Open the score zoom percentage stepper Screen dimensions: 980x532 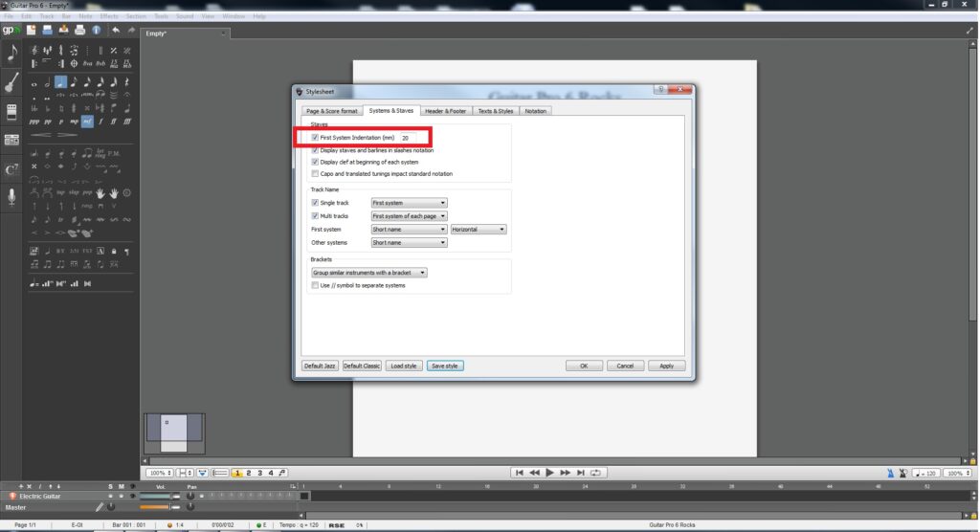point(160,474)
